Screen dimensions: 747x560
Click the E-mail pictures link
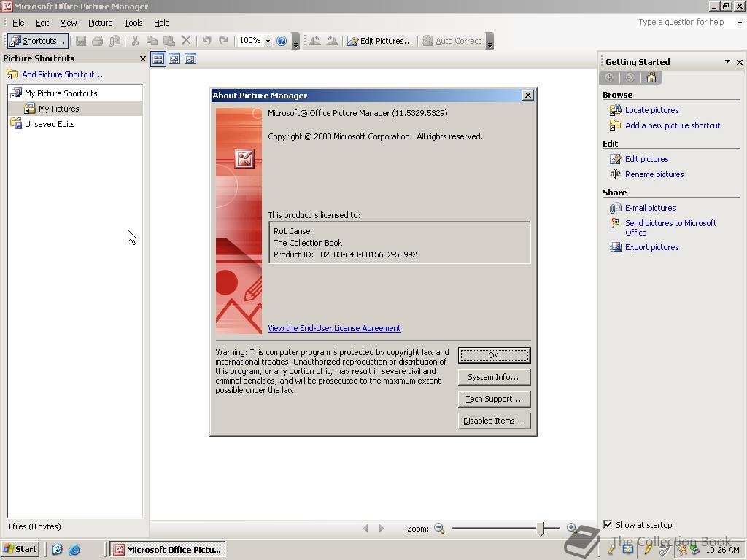[x=650, y=208]
